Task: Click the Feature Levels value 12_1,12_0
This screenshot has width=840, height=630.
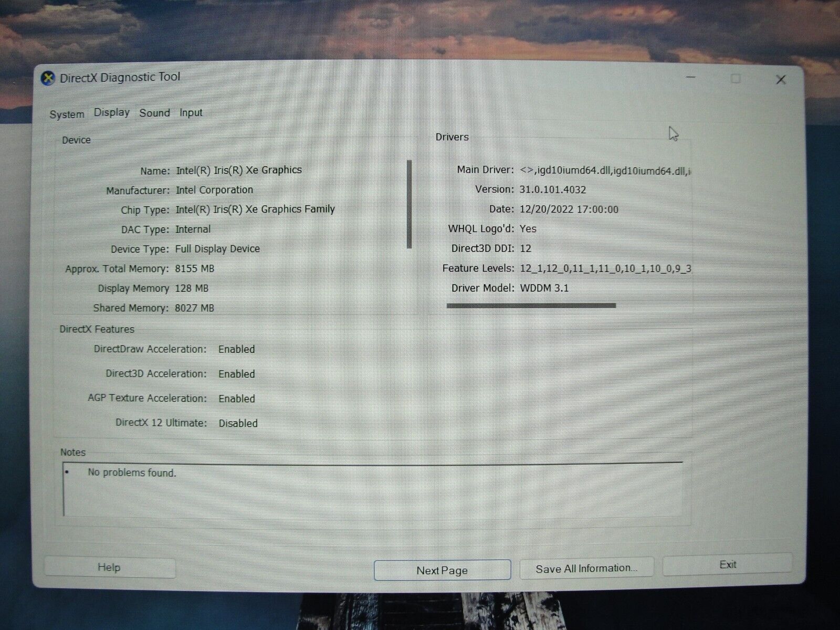Action: pos(605,268)
